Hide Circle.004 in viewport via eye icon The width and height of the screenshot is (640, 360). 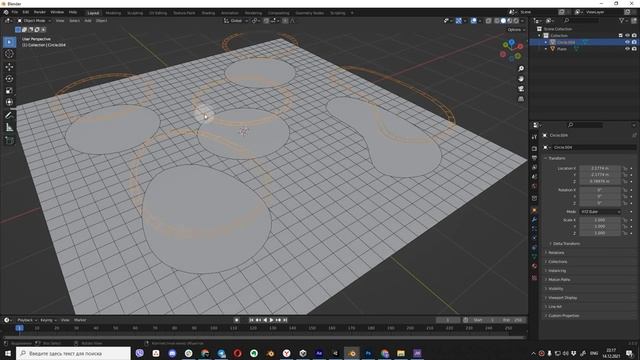627,42
